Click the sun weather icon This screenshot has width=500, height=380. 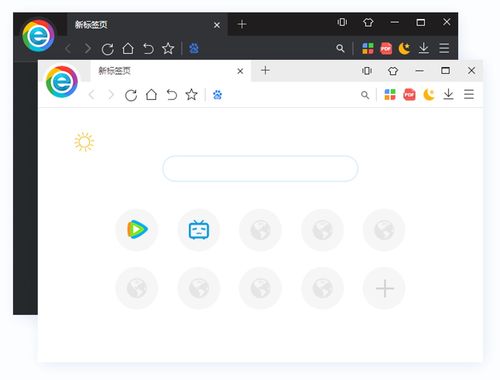pyautogui.click(x=84, y=142)
